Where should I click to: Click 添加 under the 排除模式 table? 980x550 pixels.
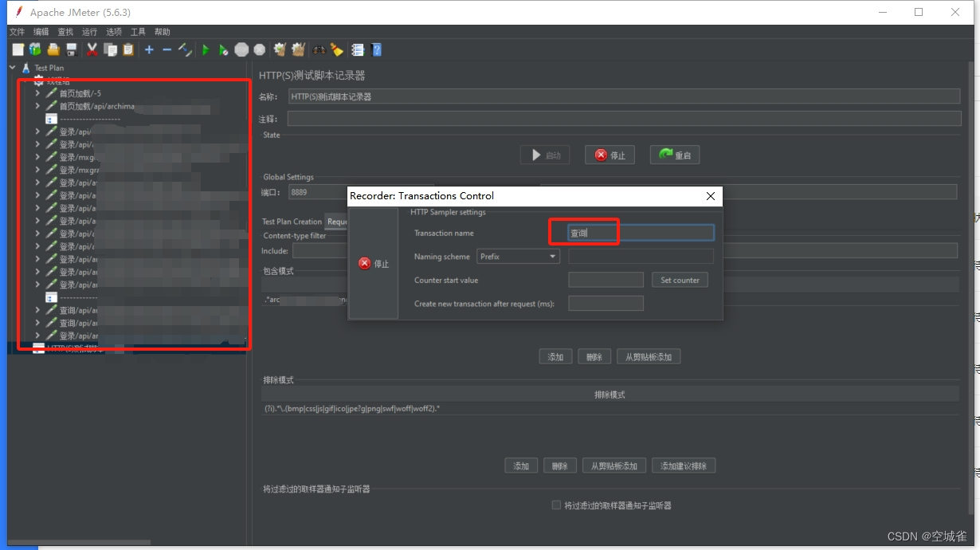point(521,466)
